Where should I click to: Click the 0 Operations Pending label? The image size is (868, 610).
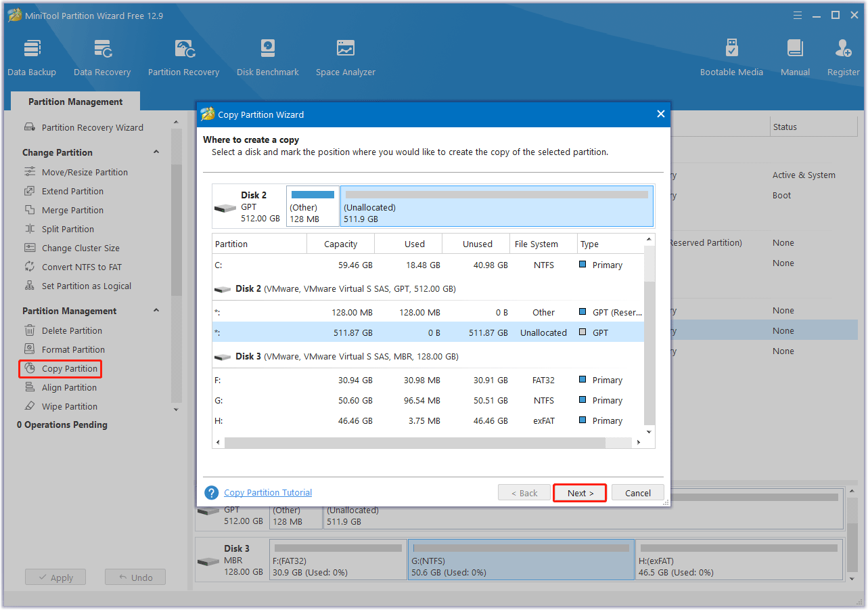[62, 424]
